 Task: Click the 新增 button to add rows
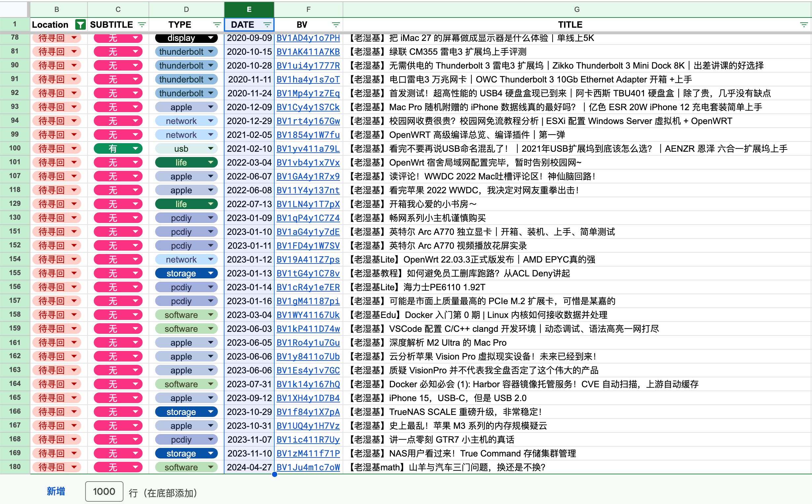pos(55,491)
